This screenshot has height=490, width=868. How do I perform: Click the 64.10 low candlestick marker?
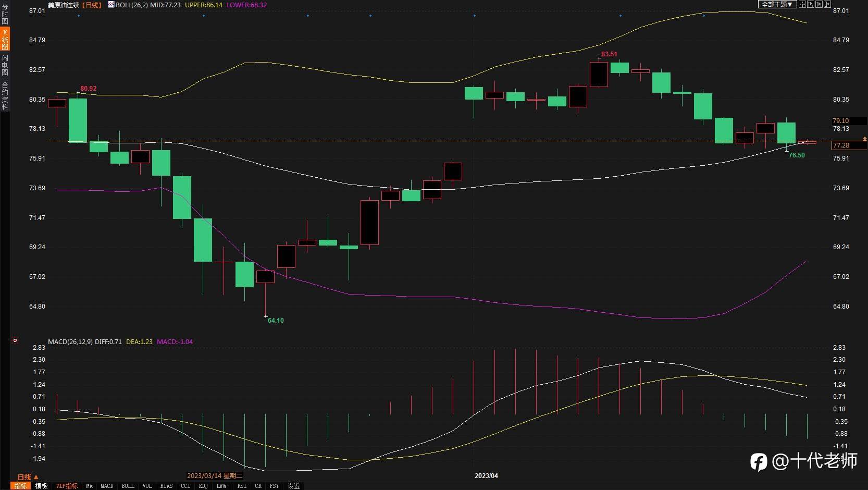pos(276,320)
